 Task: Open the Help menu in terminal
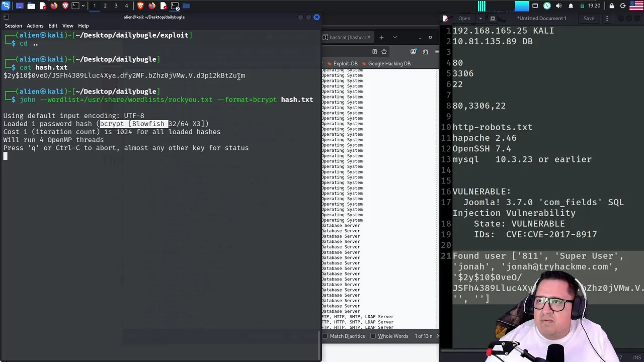[x=84, y=26]
